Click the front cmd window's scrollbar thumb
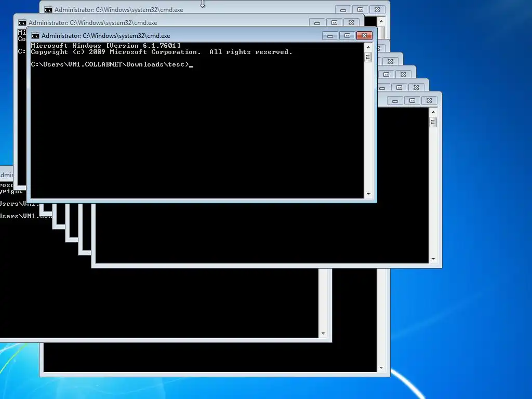 pos(368,57)
